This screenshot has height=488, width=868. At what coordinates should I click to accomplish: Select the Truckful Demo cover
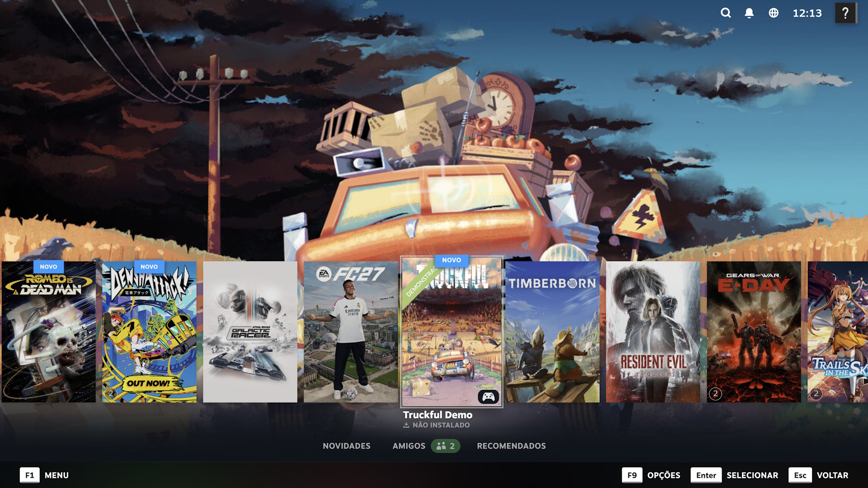452,332
